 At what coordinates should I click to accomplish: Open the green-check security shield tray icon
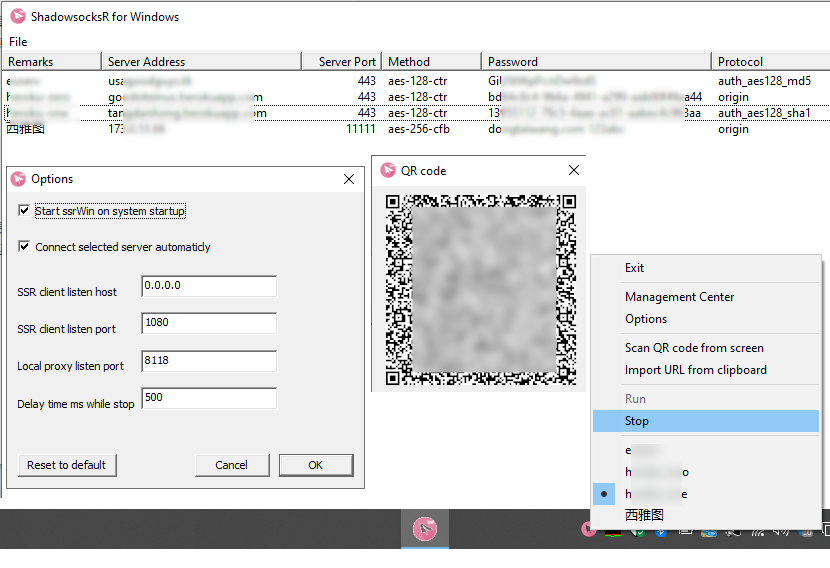(637, 532)
